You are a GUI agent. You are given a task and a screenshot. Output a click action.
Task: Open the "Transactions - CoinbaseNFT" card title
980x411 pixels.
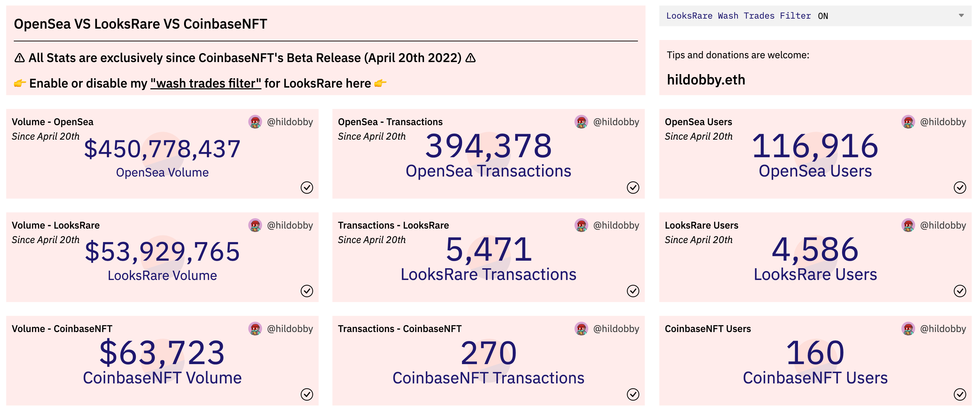click(x=400, y=329)
